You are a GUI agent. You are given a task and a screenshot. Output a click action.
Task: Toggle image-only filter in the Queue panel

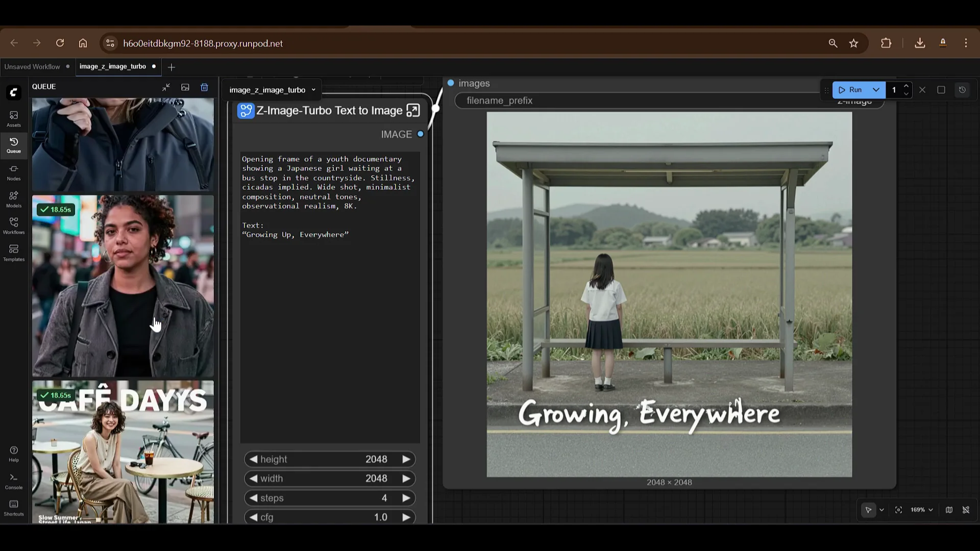pos(185,87)
